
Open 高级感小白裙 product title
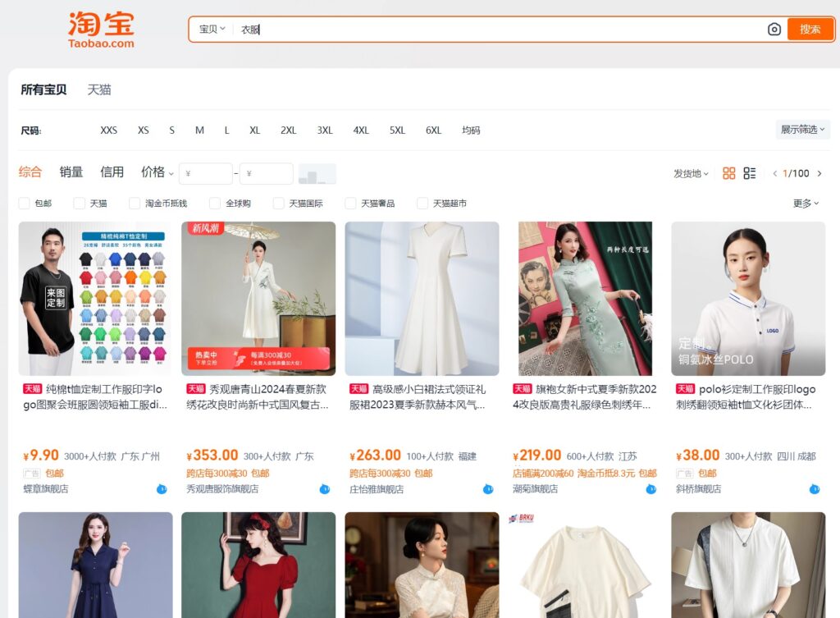click(418, 396)
